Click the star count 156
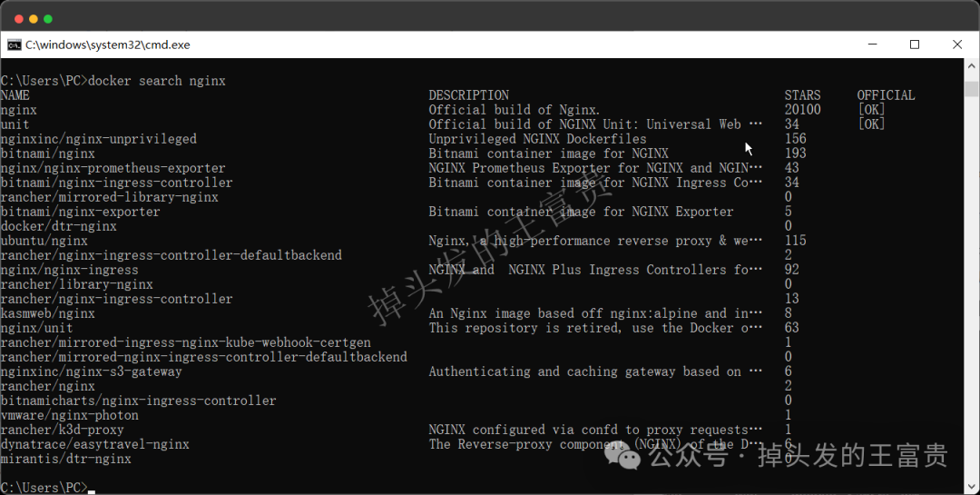Image resolution: width=980 pixels, height=495 pixels. [x=796, y=139]
